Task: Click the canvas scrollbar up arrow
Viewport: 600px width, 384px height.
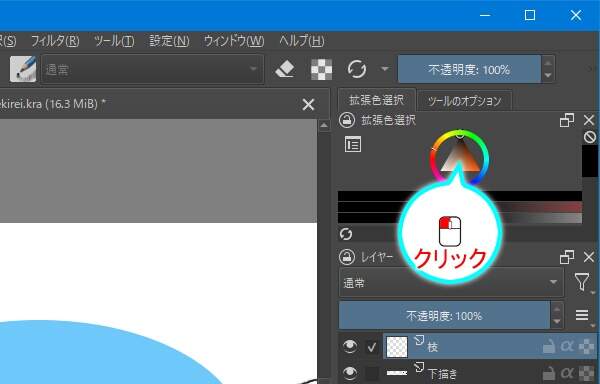Action: (x=324, y=125)
